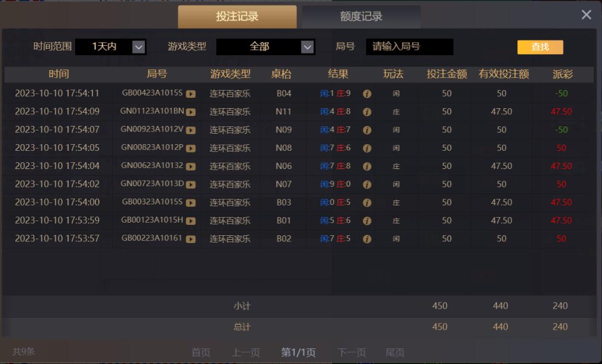Play video replay for round GB00123A1015H

point(191,221)
